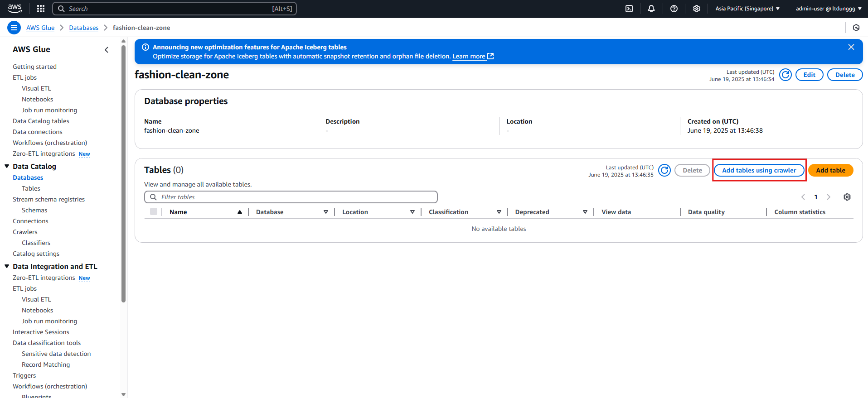Open Tables under Databases in the sidebar
This screenshot has height=398, width=868.
(x=31, y=188)
